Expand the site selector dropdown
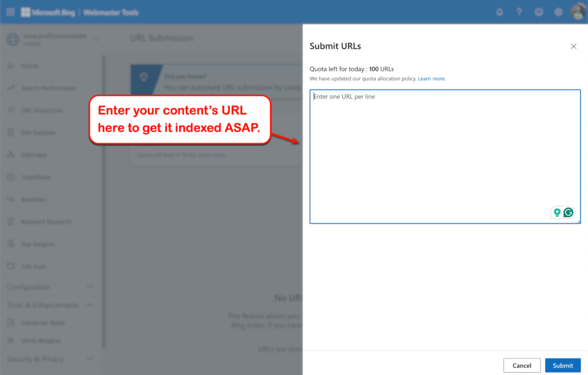Viewport: 588px width, 375px height. 96,39
